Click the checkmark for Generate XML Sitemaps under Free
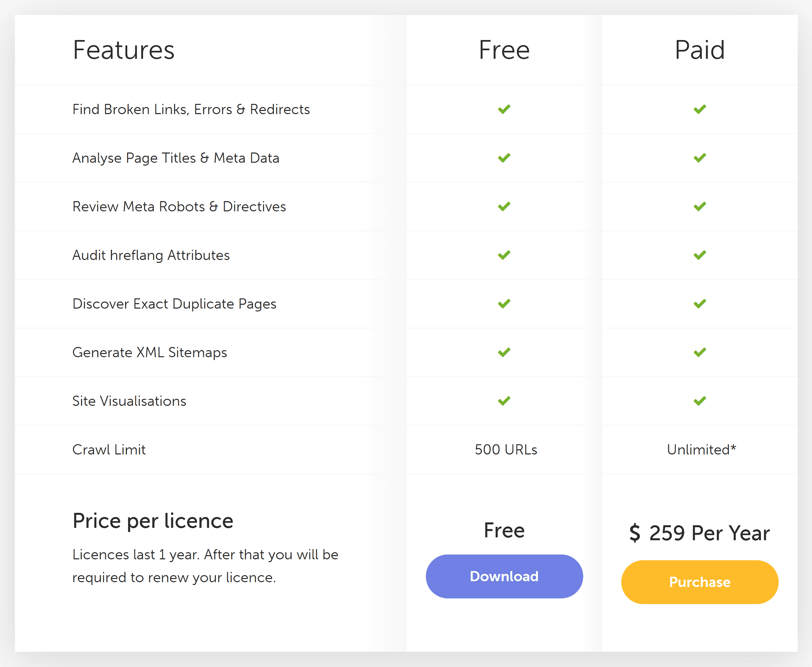Screen dimensions: 812x667 pyautogui.click(x=504, y=352)
